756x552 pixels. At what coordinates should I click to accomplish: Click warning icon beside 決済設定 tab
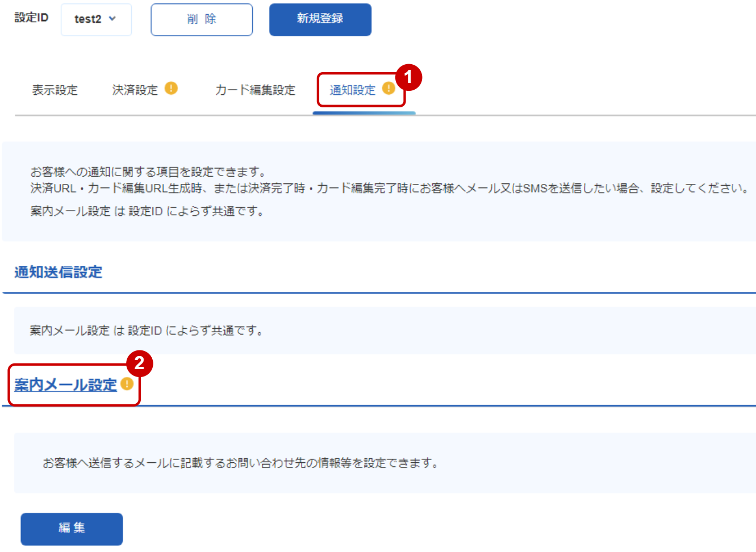point(171,89)
